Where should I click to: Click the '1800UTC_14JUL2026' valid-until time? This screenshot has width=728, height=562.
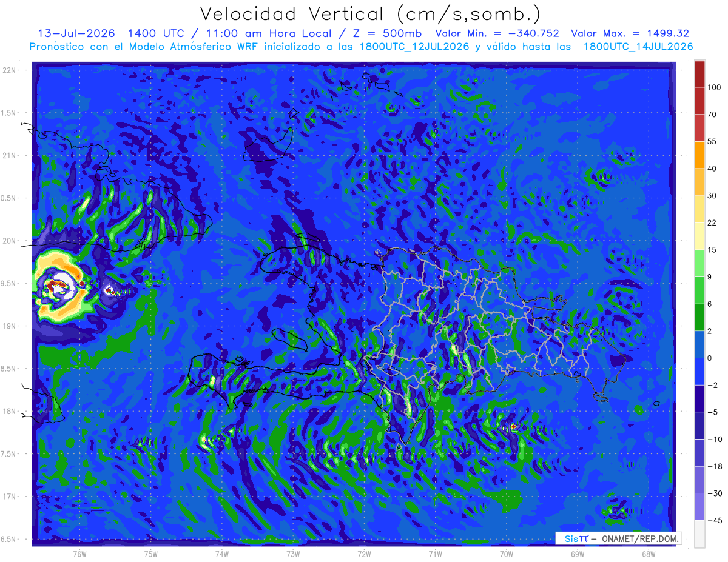click(x=638, y=46)
